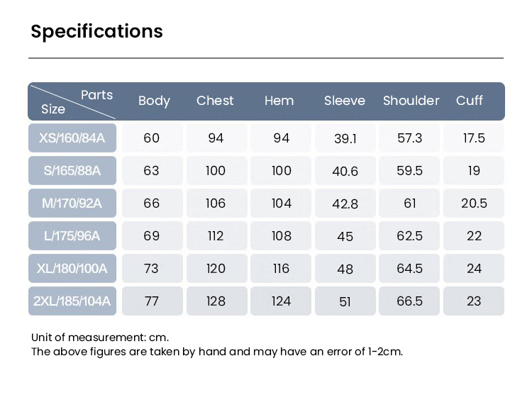The width and height of the screenshot is (532, 407).
Task: Select the XL/180/100A size label
Action: (72, 268)
